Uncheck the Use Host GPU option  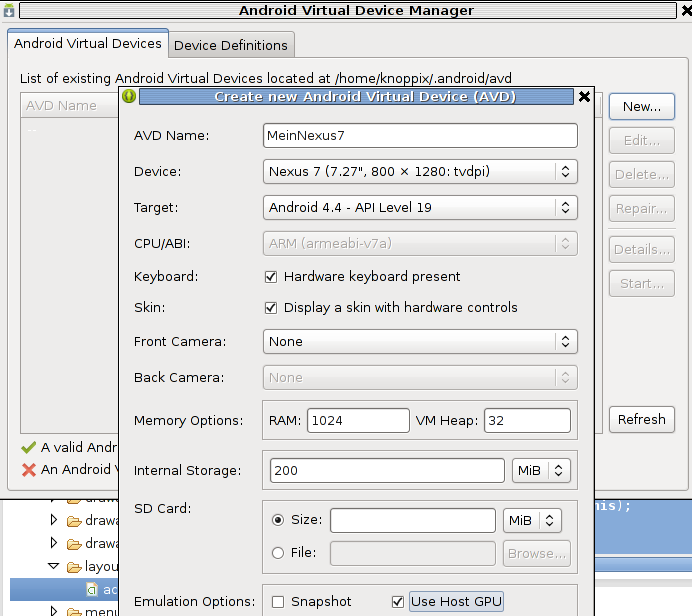pyautogui.click(x=398, y=602)
